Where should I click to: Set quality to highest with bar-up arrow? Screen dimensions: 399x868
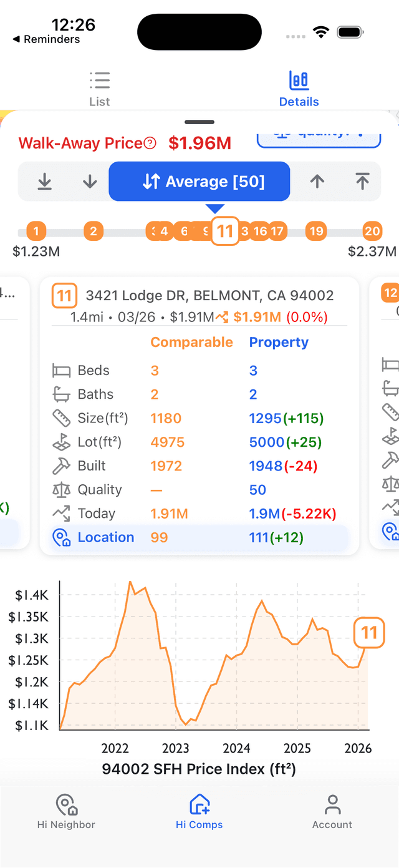(x=362, y=182)
